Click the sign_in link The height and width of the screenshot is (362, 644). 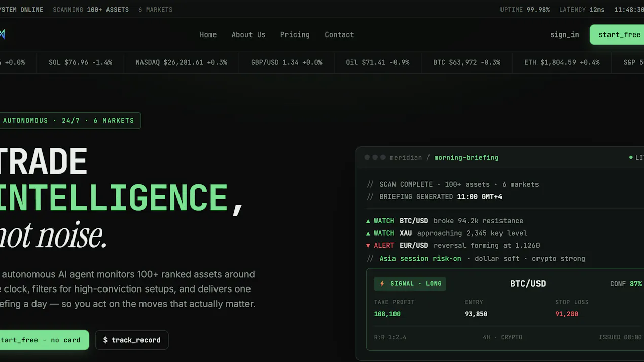(x=564, y=34)
